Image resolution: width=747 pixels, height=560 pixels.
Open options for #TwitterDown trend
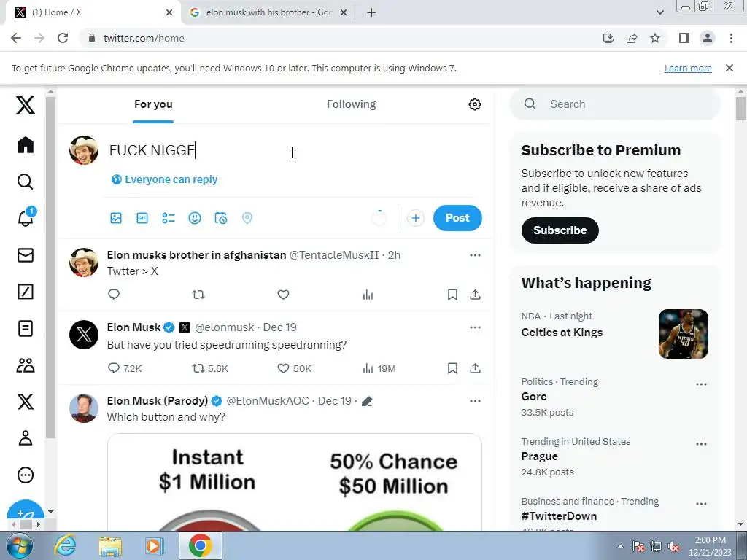point(701,504)
